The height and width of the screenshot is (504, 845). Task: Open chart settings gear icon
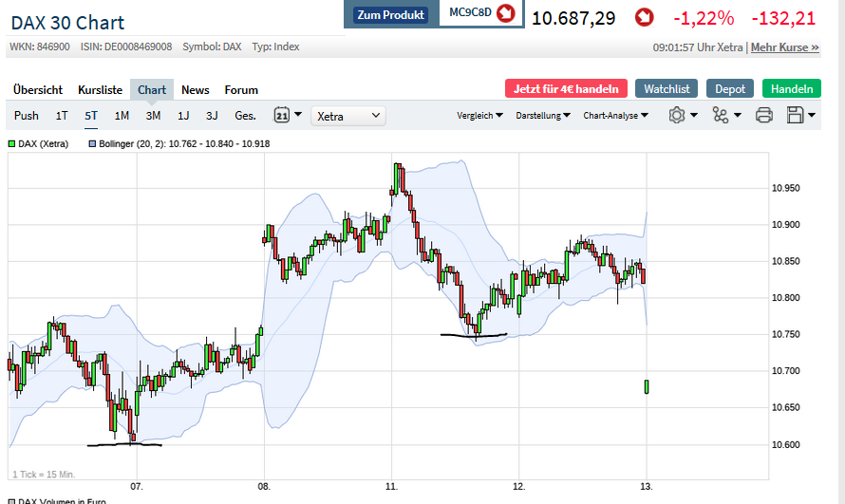pos(677,116)
